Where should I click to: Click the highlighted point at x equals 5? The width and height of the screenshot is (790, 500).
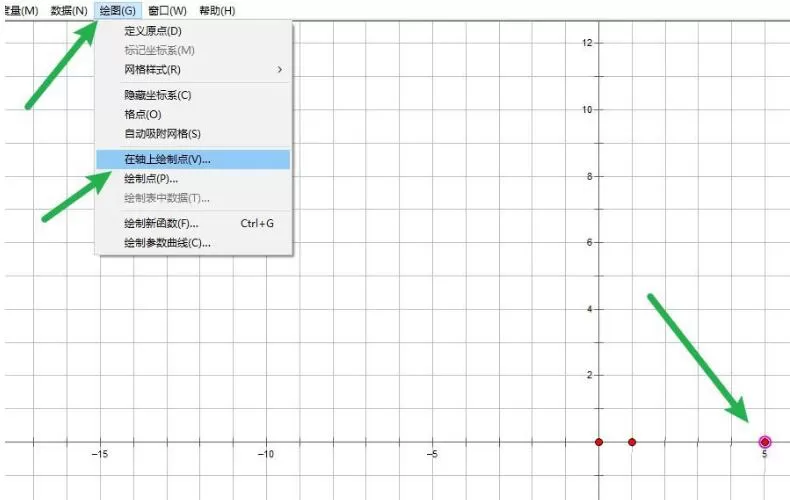[765, 442]
